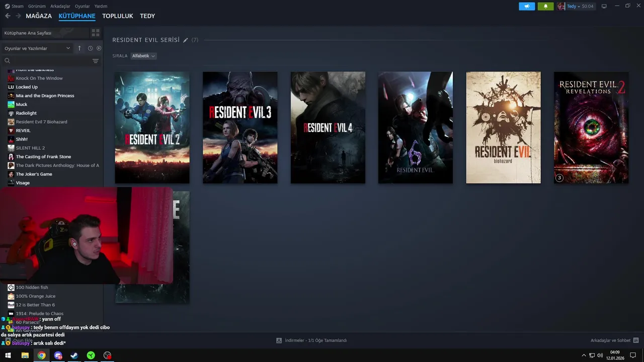Go back with the left arrow

click(x=8, y=16)
